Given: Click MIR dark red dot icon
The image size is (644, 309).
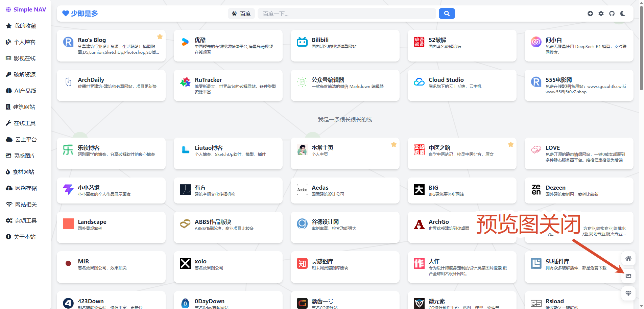Looking at the screenshot, I should tap(68, 263).
